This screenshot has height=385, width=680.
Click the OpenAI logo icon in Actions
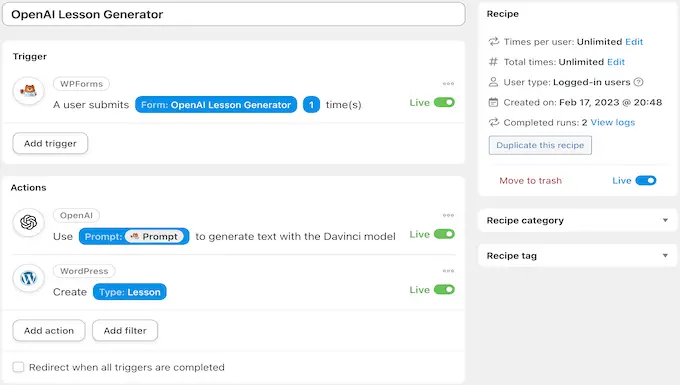(29, 223)
